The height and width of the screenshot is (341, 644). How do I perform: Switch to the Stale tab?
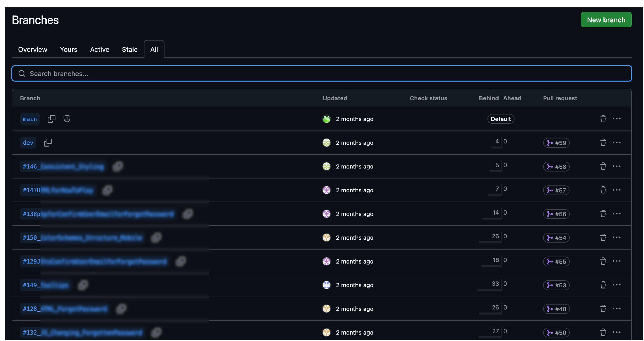(x=130, y=50)
